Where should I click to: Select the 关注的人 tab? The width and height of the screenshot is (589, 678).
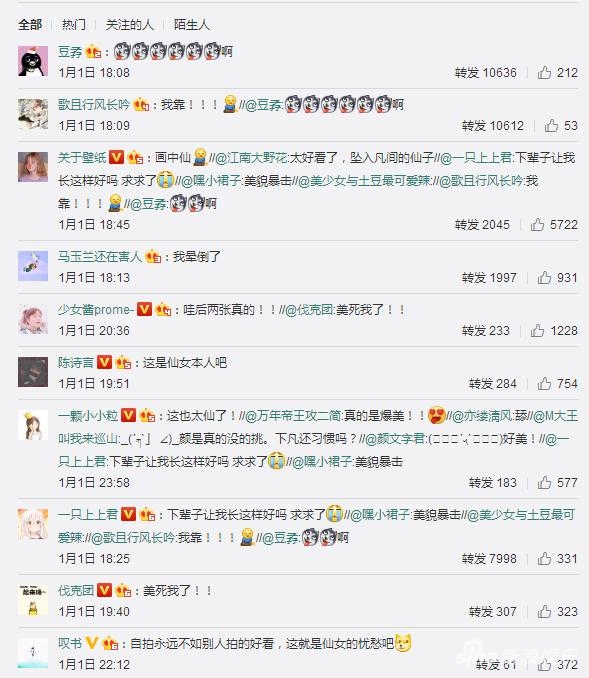(x=130, y=25)
